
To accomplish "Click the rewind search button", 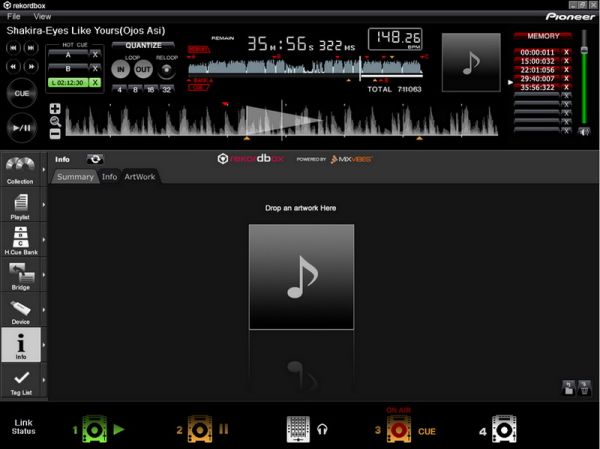I will (13, 67).
